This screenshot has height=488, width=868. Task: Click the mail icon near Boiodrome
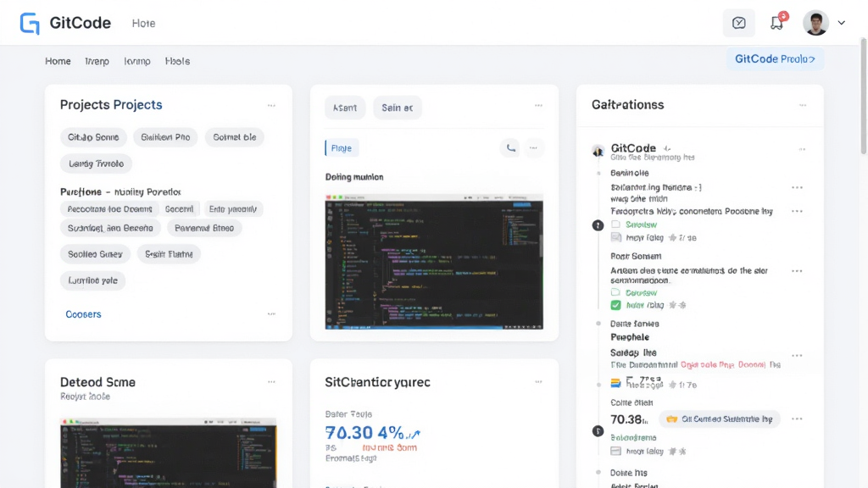[x=615, y=452]
